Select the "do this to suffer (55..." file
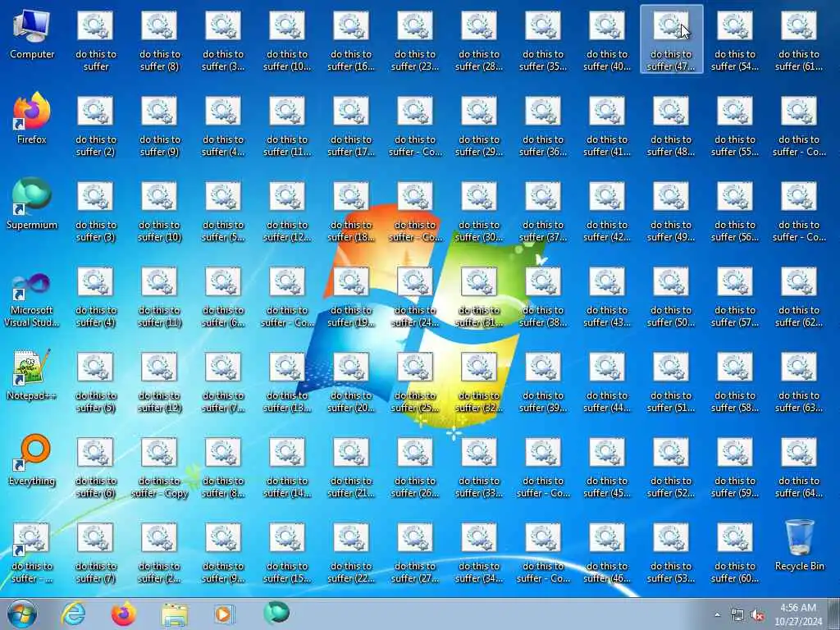Screen dimensions: 840x630 point(735,126)
